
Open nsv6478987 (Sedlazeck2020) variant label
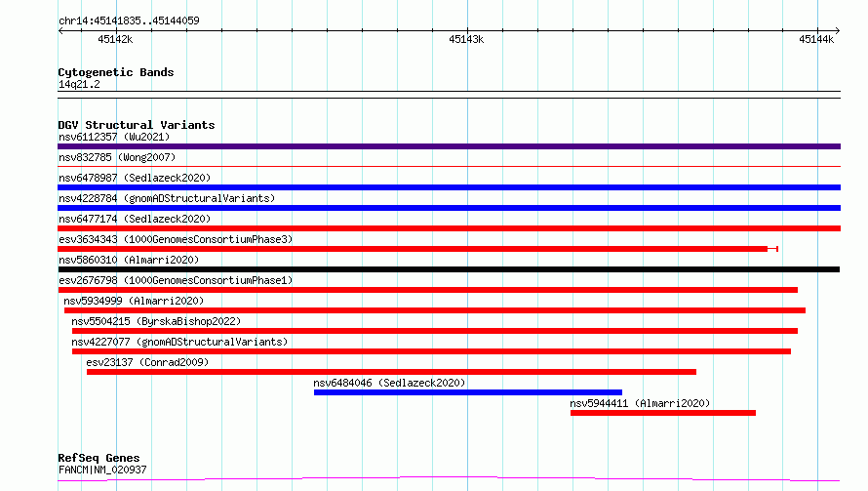[135, 178]
